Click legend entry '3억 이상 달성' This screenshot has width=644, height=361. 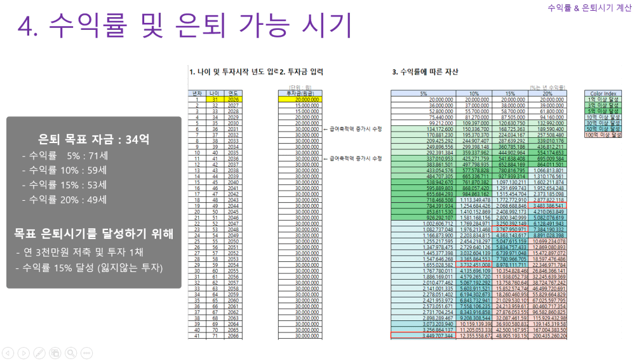coord(603,106)
